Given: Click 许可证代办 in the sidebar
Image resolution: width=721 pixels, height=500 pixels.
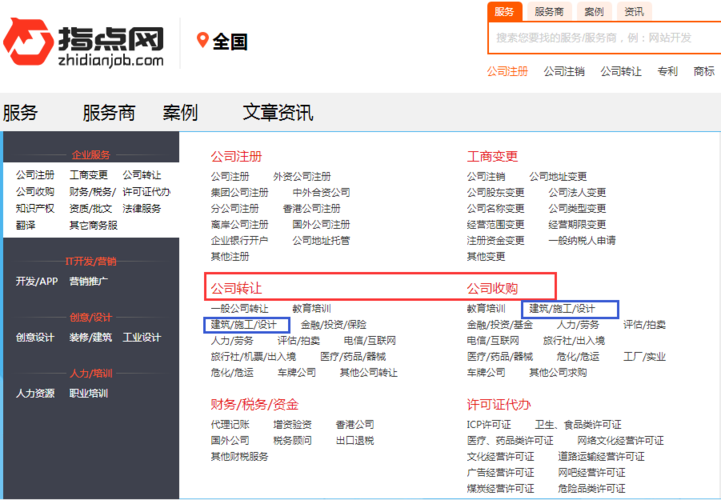Looking at the screenshot, I should (146, 192).
